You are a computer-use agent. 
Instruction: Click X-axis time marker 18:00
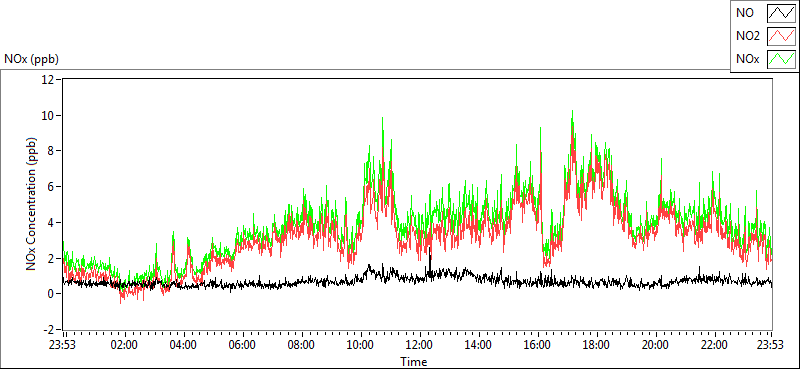coord(596,345)
